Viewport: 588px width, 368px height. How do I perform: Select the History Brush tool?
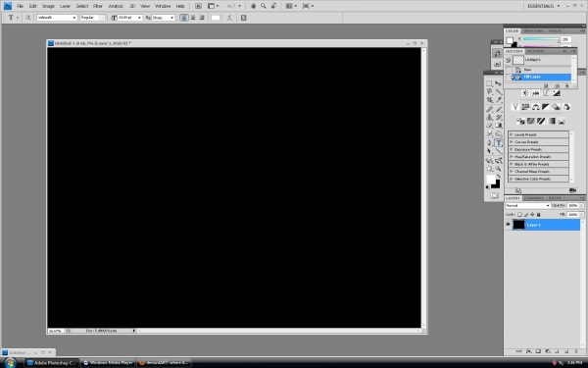499,117
